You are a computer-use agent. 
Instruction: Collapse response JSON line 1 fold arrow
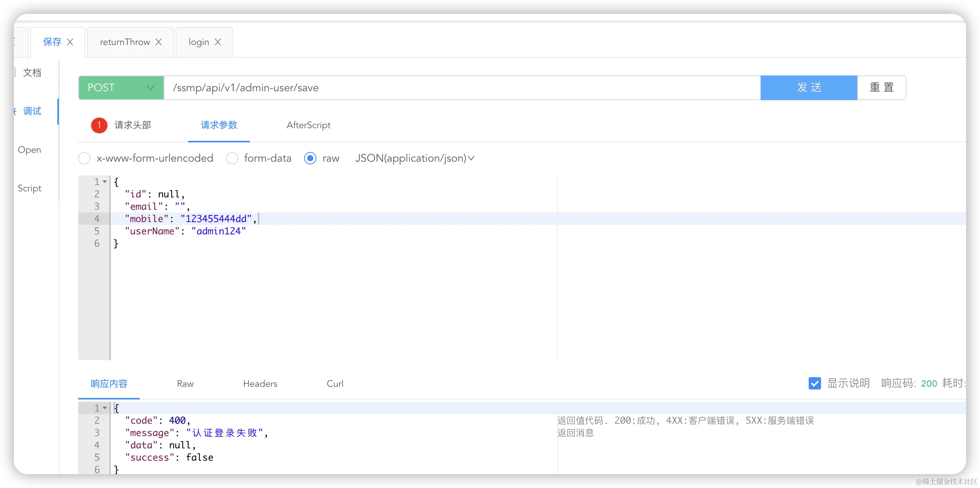pos(105,408)
